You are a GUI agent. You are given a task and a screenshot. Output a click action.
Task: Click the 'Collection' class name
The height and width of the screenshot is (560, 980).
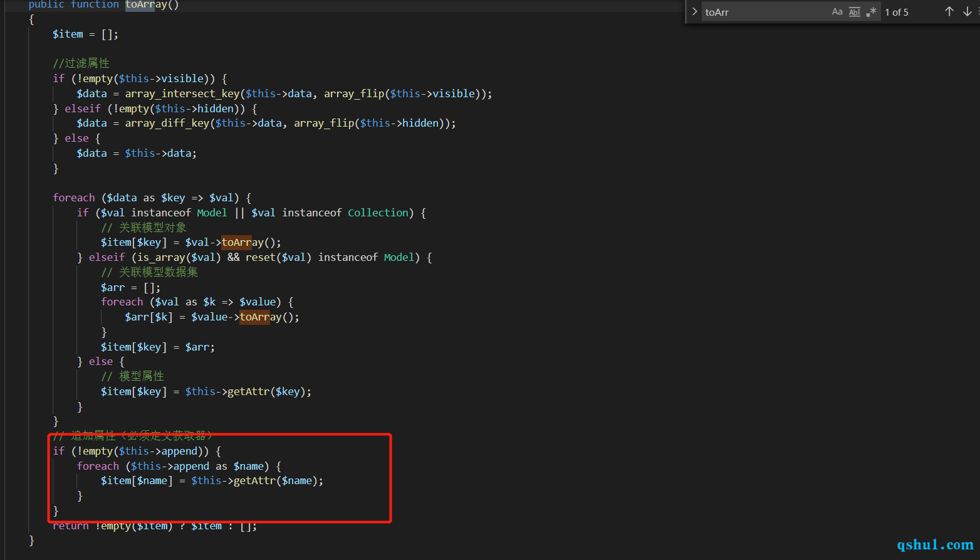tap(378, 213)
